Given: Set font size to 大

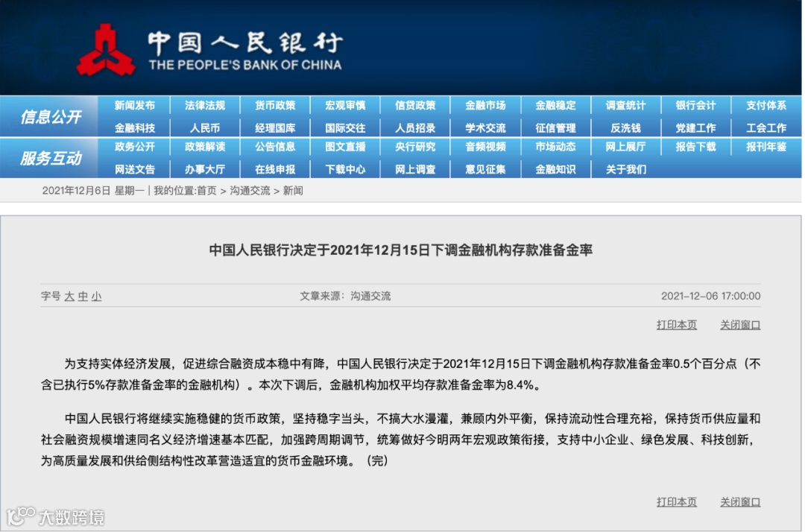Looking at the screenshot, I should [x=69, y=297].
